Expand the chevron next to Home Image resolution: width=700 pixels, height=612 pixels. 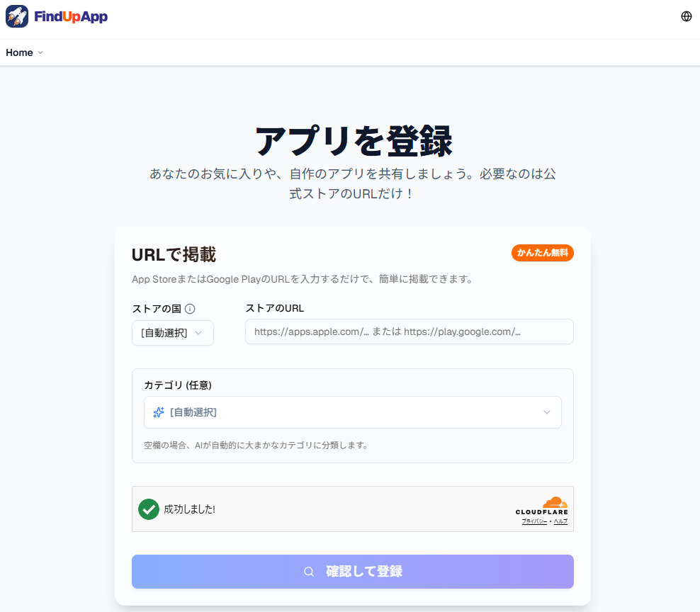[x=40, y=52]
